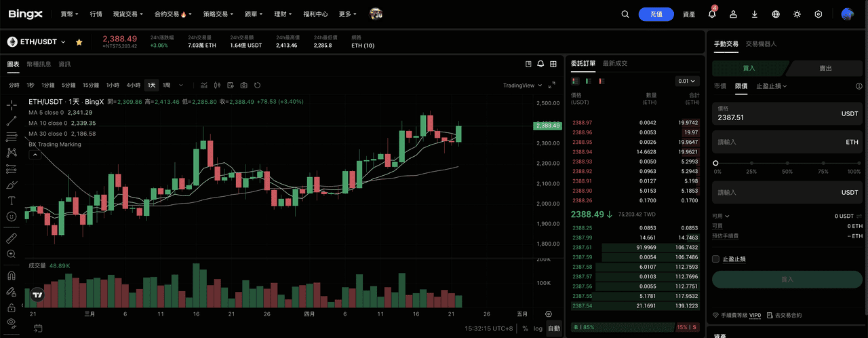
Task: Switch to 最新成交 tab
Action: coord(615,63)
